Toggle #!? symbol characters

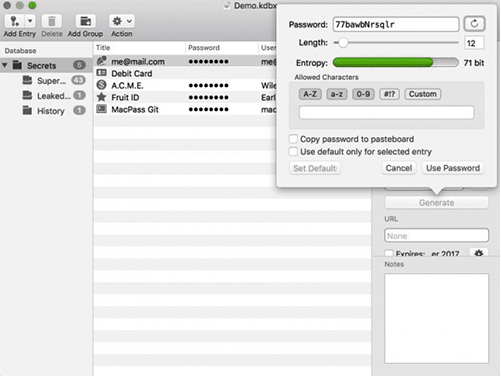[x=389, y=94]
